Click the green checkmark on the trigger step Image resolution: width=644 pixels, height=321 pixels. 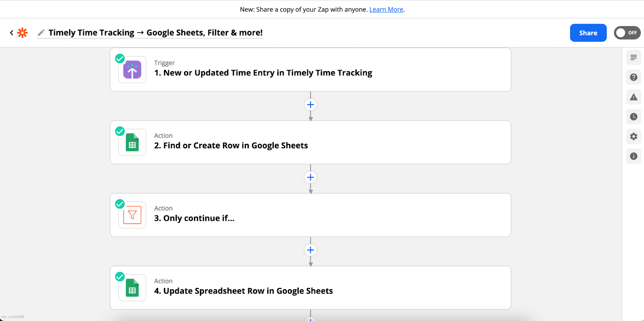point(120,58)
